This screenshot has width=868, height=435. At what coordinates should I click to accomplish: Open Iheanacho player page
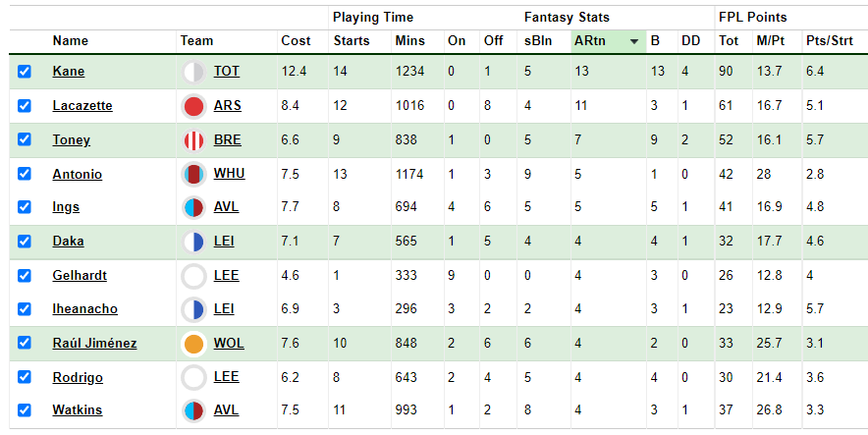(x=84, y=308)
